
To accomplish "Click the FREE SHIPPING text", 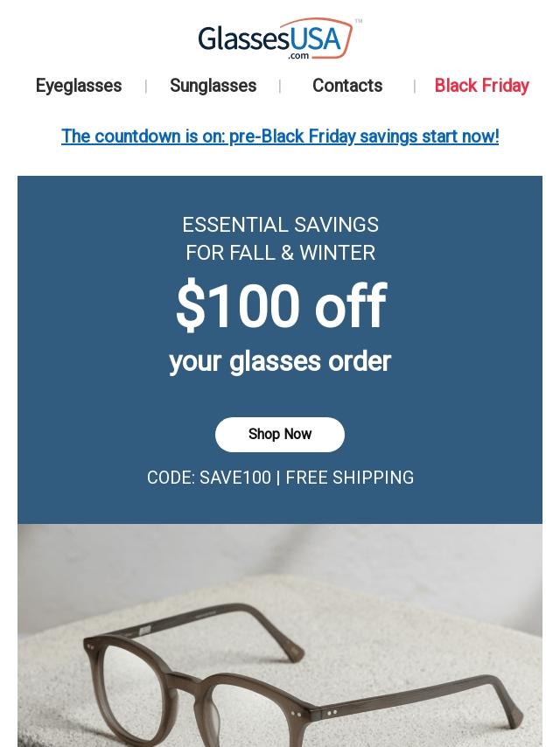I will 350,478.
